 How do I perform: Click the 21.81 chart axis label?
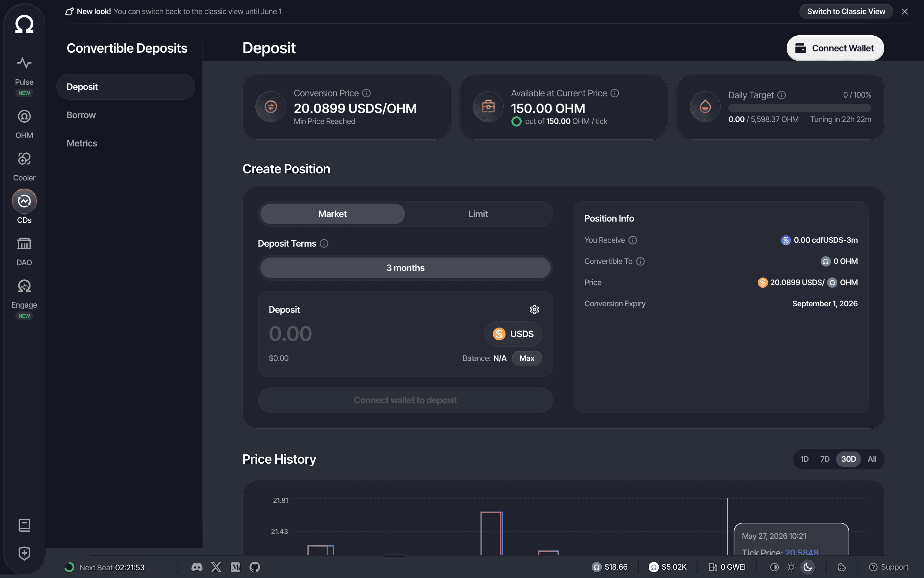(280, 500)
